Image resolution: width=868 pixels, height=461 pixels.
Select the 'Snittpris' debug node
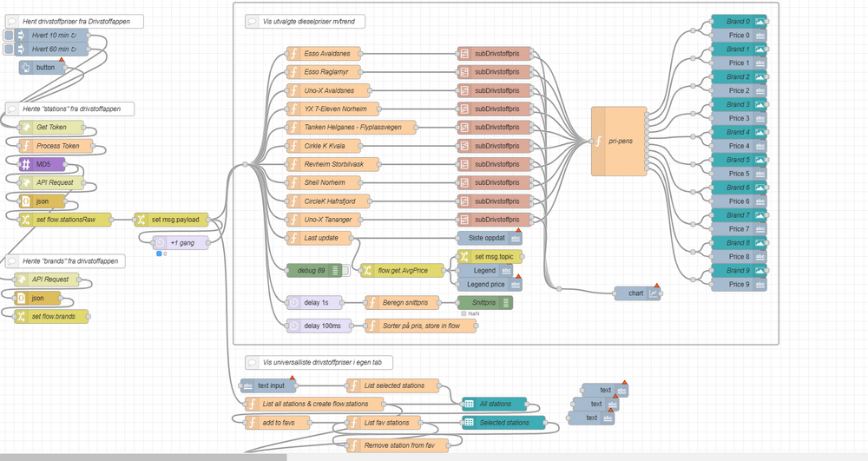coord(484,303)
